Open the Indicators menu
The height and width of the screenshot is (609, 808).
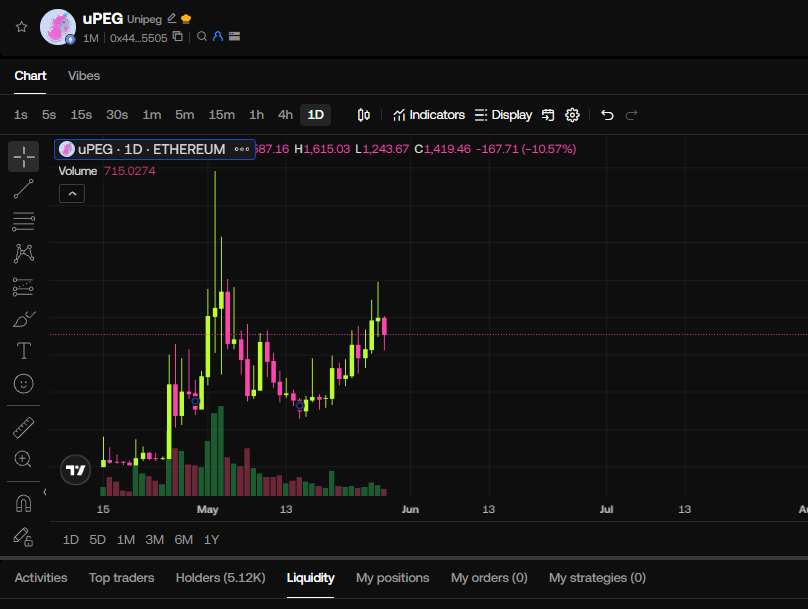(429, 115)
